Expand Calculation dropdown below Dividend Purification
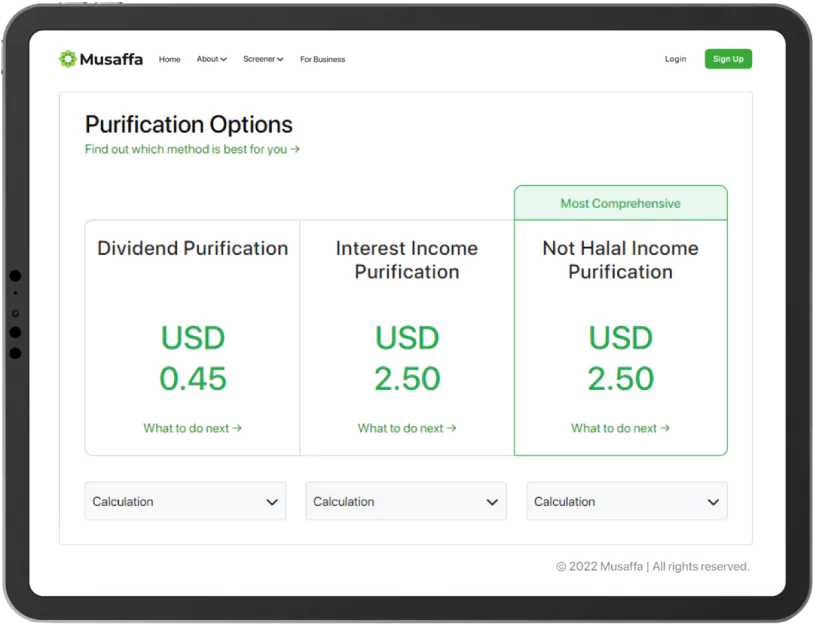The width and height of the screenshot is (814, 624). click(x=185, y=501)
